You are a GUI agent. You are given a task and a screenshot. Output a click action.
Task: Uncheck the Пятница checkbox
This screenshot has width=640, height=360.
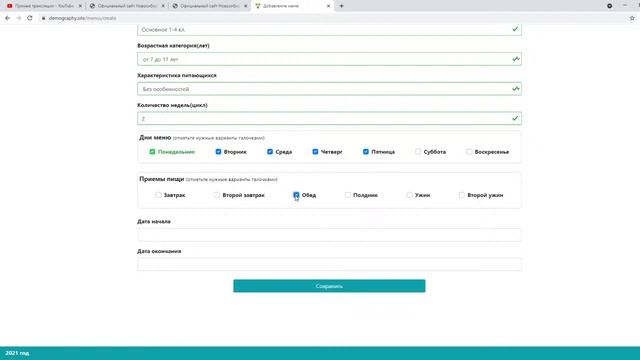(x=366, y=152)
